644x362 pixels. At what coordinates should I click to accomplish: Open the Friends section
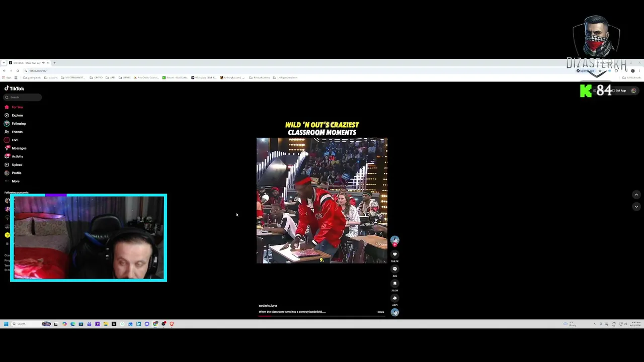[x=14, y=132]
